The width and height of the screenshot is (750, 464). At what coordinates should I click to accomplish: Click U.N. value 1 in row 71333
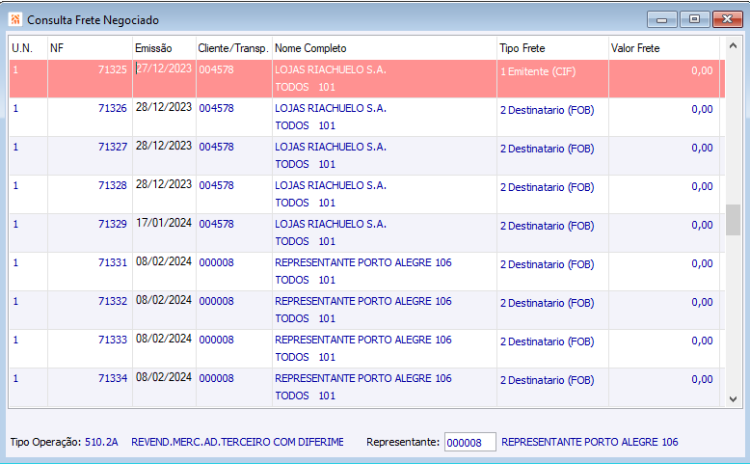click(x=16, y=340)
